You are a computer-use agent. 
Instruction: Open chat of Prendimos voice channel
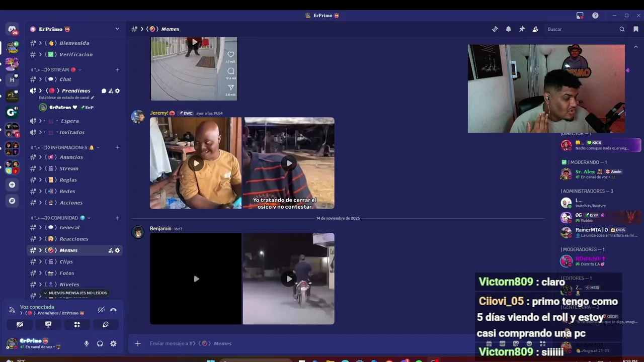pos(104,91)
